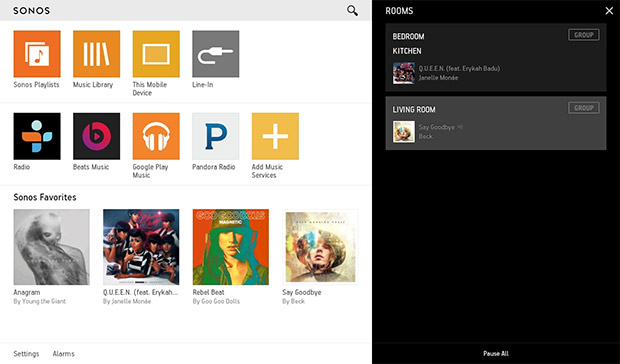The image size is (620, 364).
Task: Click the search magnifier icon
Action: [352, 11]
